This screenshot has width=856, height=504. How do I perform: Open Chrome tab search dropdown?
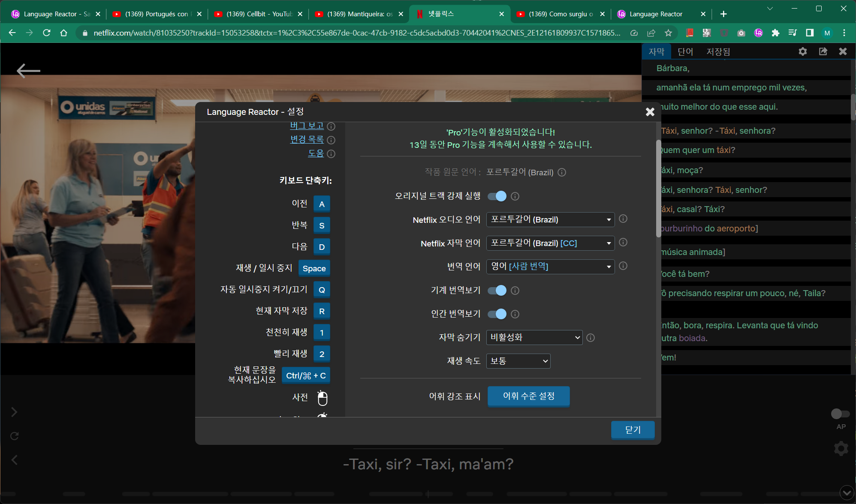(x=770, y=9)
